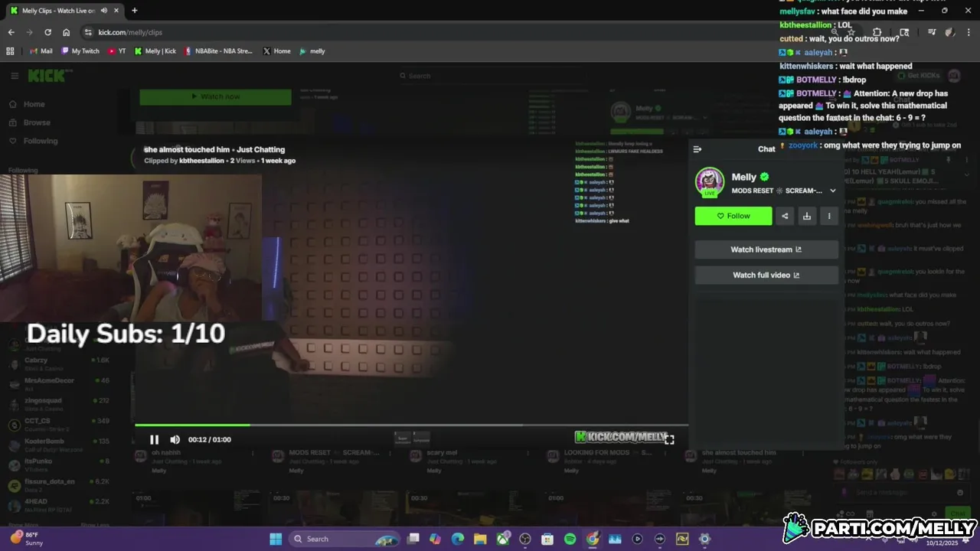Click kbtheestallion clipper name link
The width and height of the screenshot is (980, 551).
coord(201,161)
